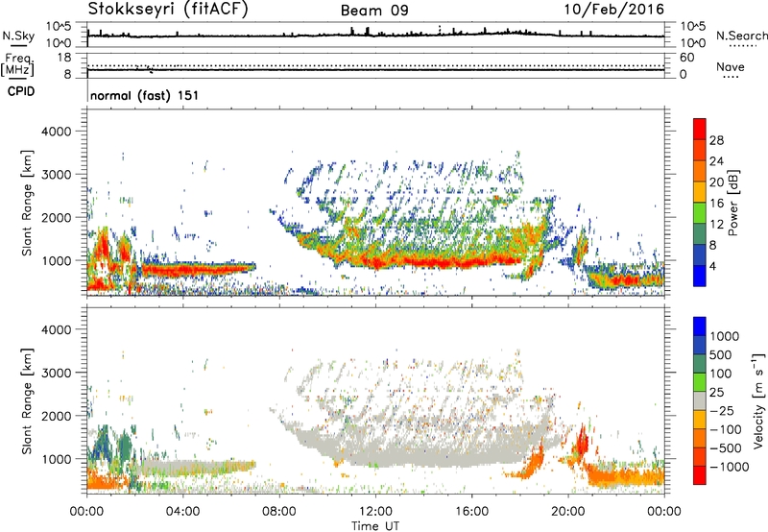Click the '28' tick on power colorbar
This screenshot has height=532, width=768.
point(716,140)
